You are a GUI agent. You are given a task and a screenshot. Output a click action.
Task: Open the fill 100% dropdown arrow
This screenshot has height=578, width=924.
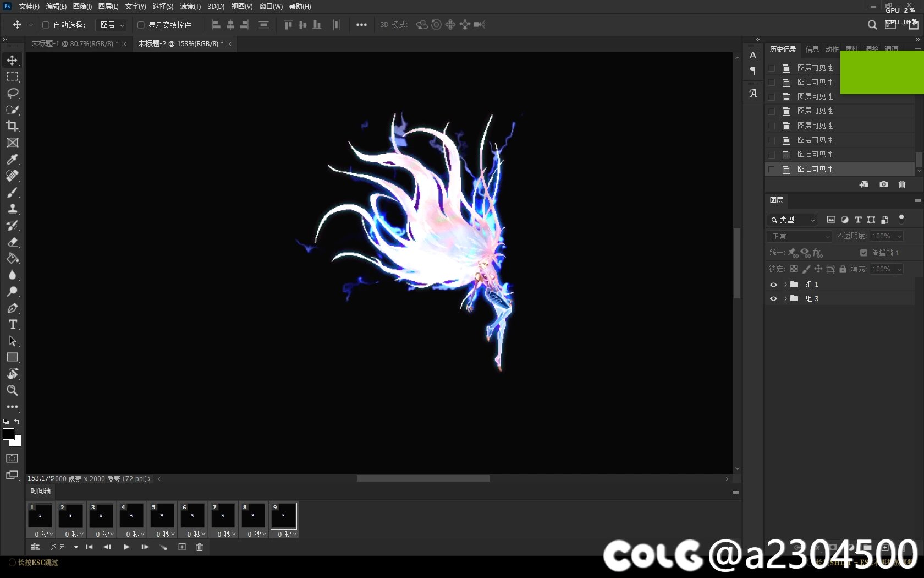click(x=899, y=269)
